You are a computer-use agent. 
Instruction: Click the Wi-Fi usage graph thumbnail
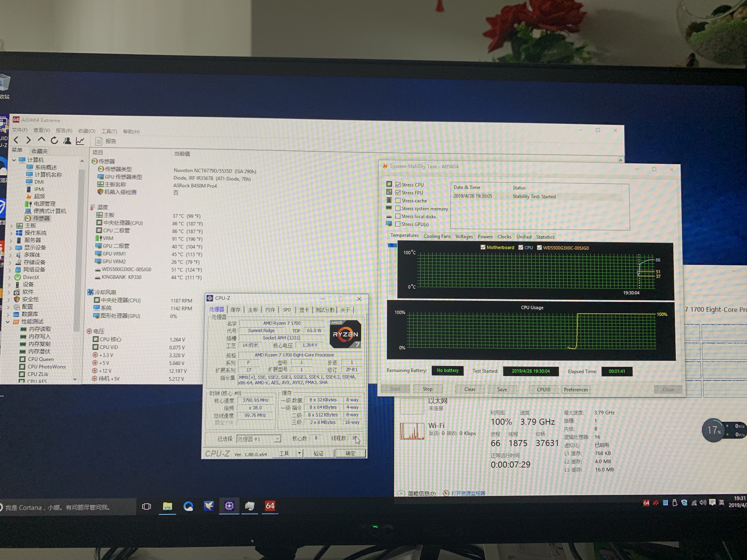412,431
